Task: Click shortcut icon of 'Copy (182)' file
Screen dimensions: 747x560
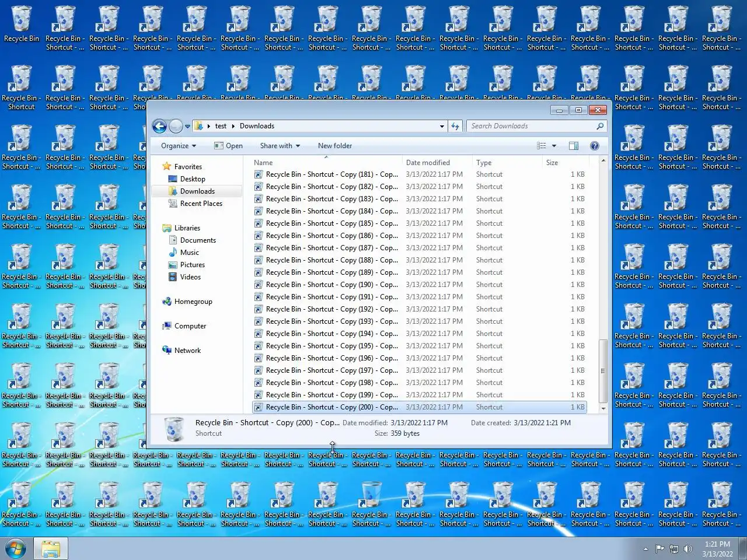Action: coord(259,187)
